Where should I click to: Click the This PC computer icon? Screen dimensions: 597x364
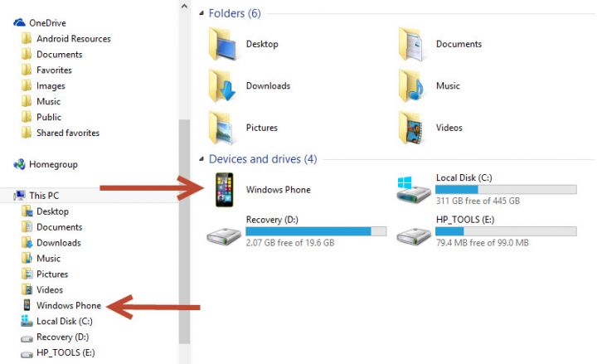click(19, 196)
